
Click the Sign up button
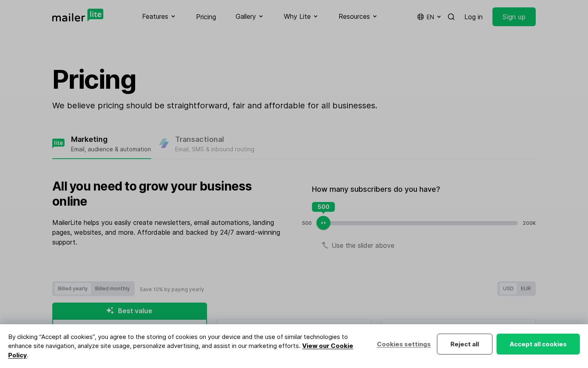pyautogui.click(x=514, y=17)
